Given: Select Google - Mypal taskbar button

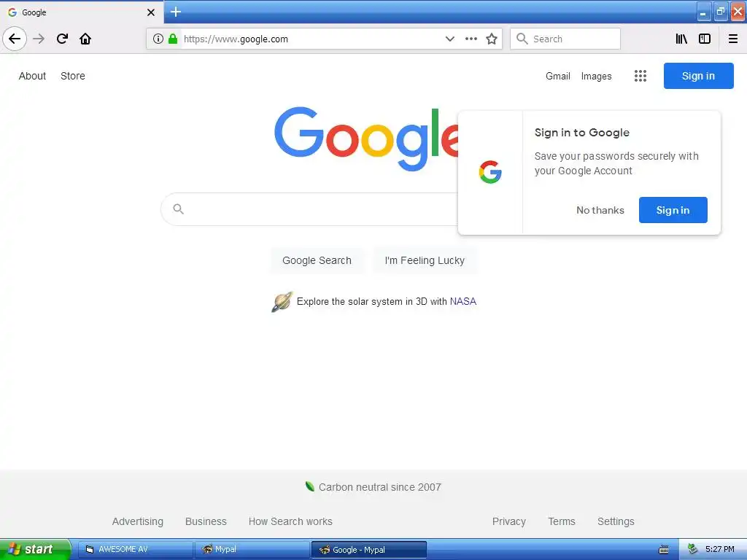Looking at the screenshot, I should (368, 550).
